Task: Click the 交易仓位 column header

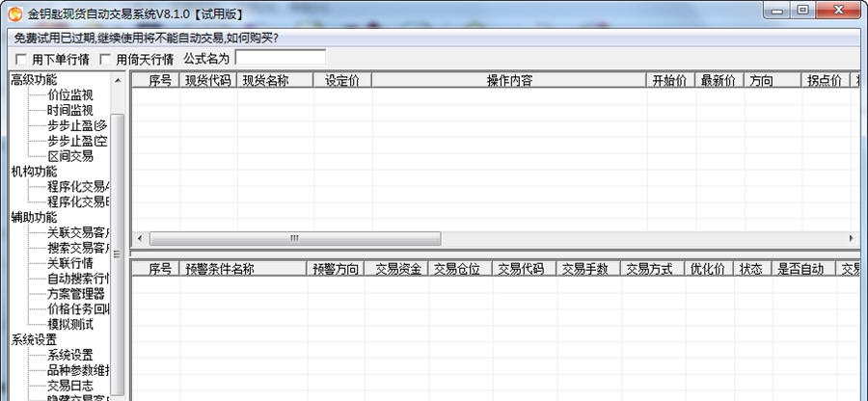Action: tap(461, 269)
